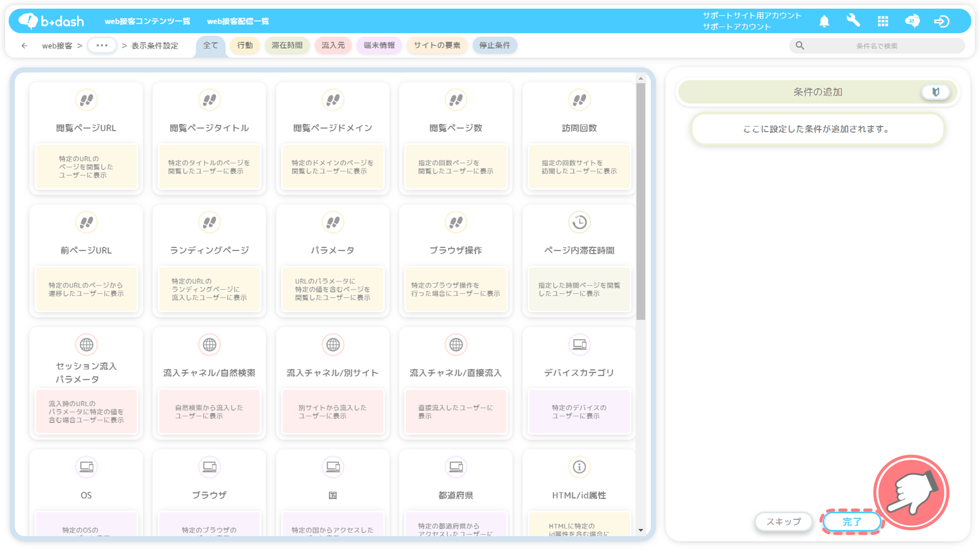Open the apps grid menu icon
This screenshot has height=551, width=980.
(x=883, y=21)
